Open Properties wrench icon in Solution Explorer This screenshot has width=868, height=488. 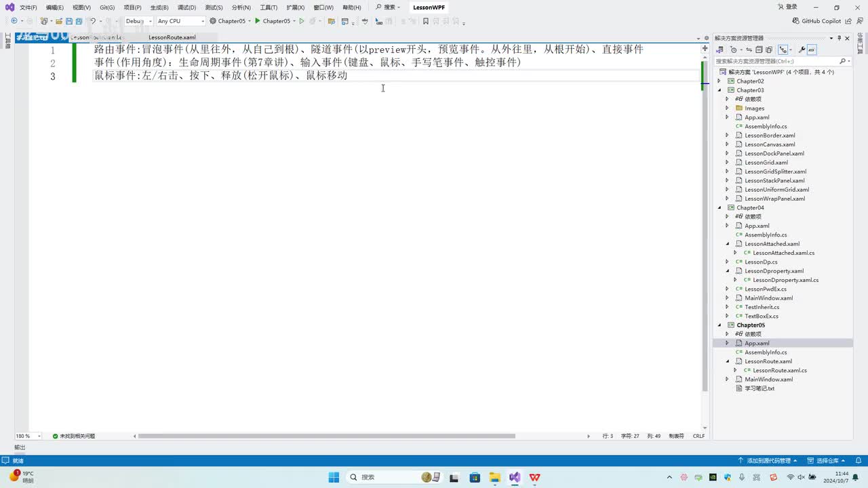802,49
